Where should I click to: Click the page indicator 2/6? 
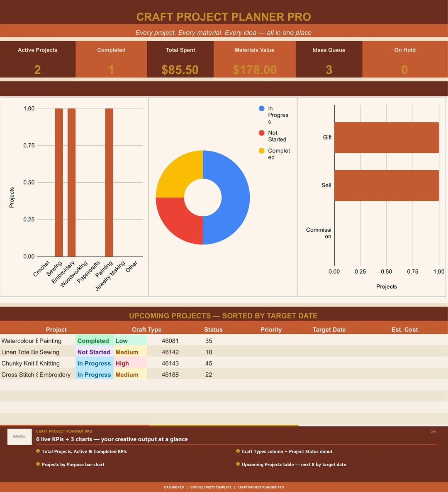coord(433,432)
